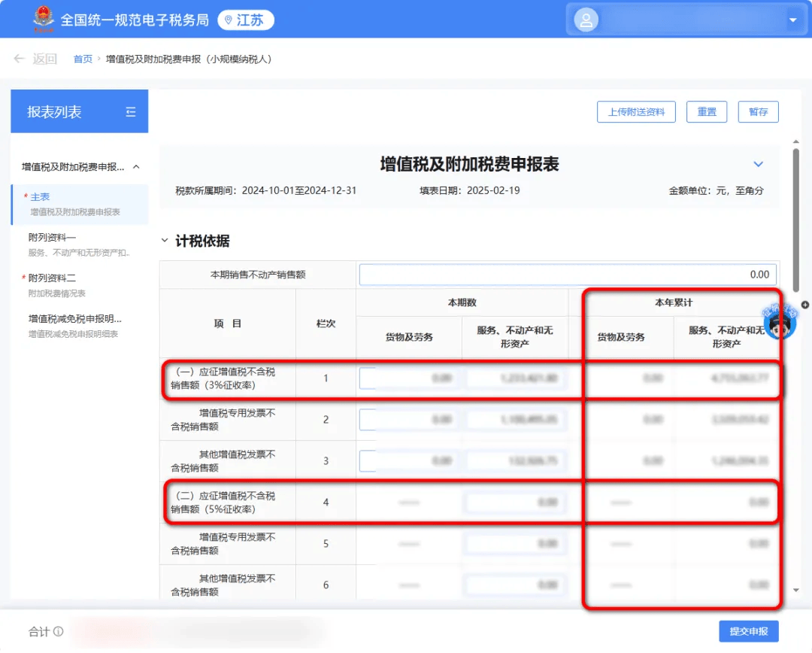Click the user avatar icon
Image resolution: width=812 pixels, height=653 pixels.
[x=586, y=20]
